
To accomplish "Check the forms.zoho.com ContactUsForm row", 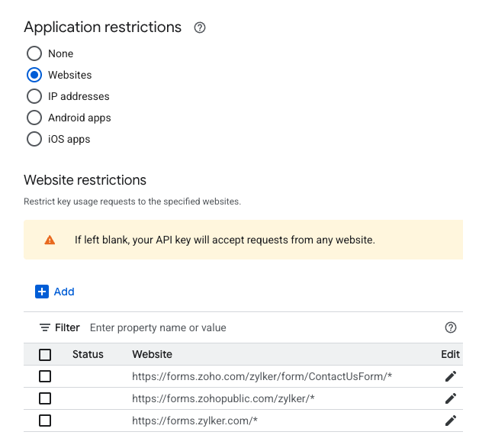I will coord(45,376).
